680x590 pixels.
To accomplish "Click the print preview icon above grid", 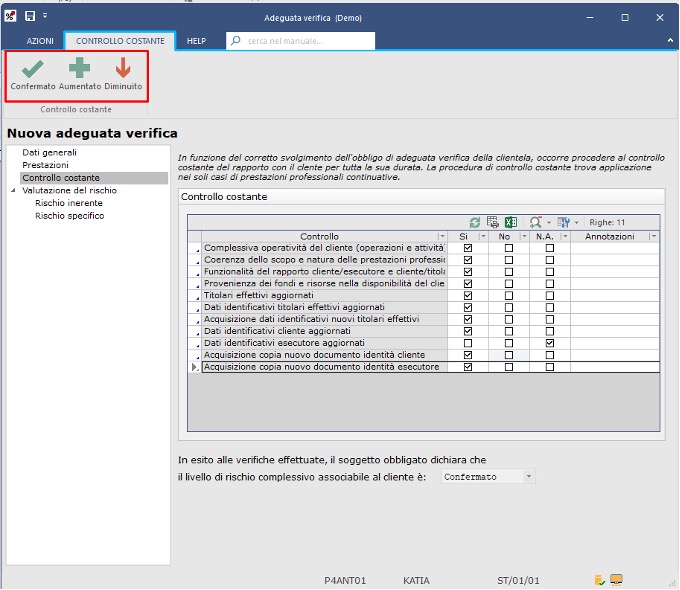I will 493,222.
